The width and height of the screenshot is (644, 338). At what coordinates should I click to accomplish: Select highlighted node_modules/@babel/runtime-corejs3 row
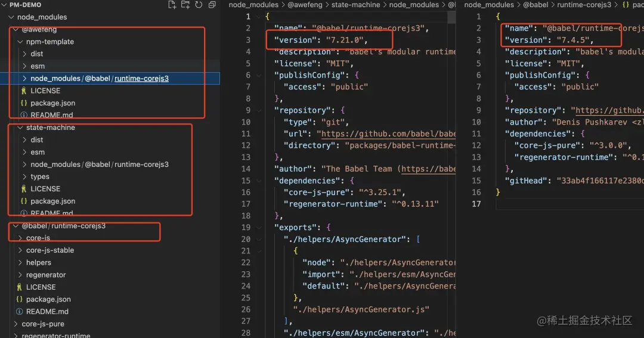(110, 79)
